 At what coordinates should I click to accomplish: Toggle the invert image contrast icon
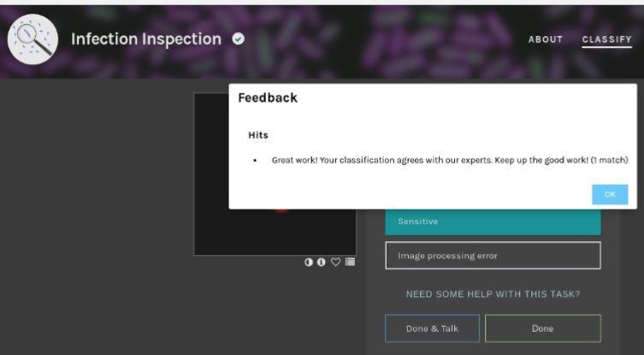309,262
